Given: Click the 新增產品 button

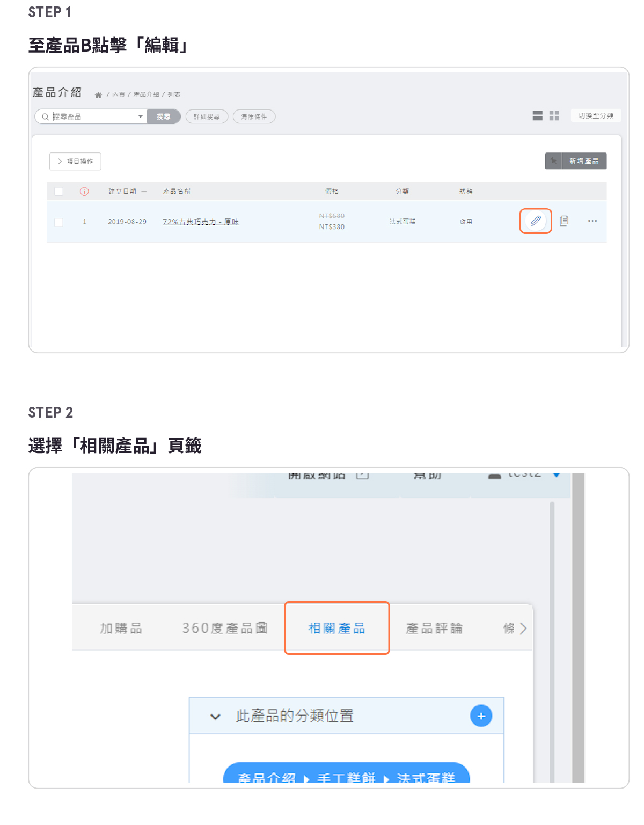Looking at the screenshot, I should 584,161.
